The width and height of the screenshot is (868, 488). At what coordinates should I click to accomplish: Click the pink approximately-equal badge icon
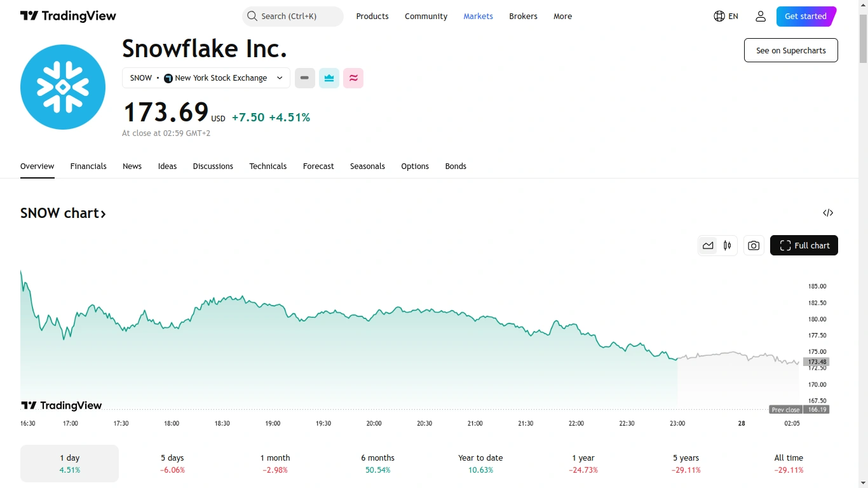click(x=353, y=78)
